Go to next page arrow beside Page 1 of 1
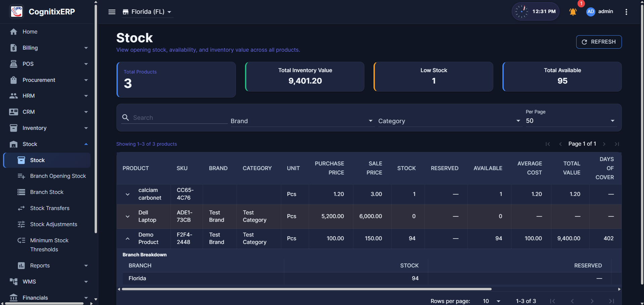Screen dimensions: 644x305 (604, 144)
